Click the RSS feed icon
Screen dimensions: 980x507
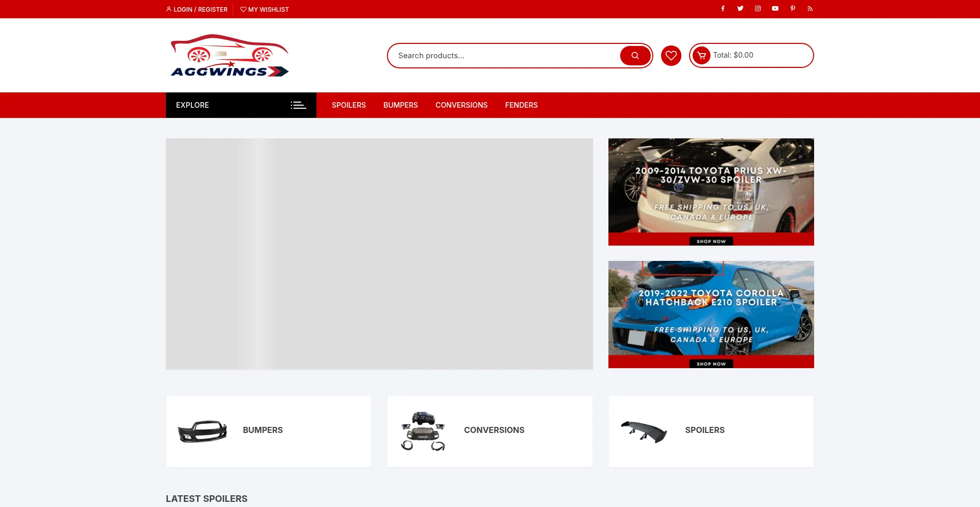pyautogui.click(x=810, y=9)
